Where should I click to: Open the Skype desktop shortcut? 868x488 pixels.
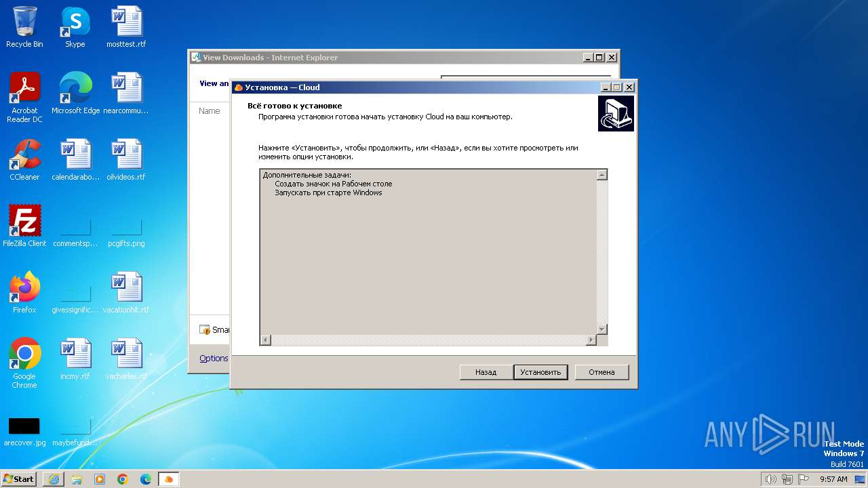75,28
